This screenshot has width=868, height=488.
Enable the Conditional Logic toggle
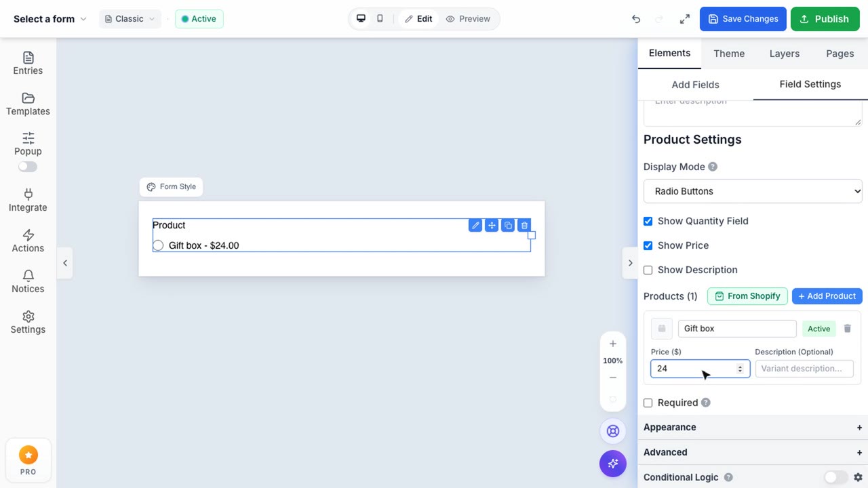pyautogui.click(x=836, y=477)
